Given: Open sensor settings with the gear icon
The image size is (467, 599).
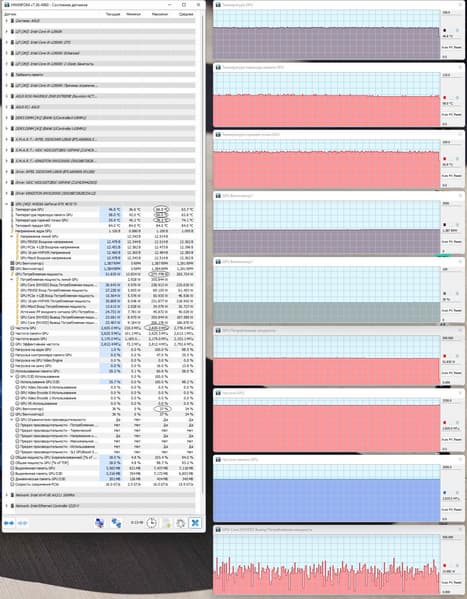Looking at the screenshot, I should pyautogui.click(x=181, y=523).
